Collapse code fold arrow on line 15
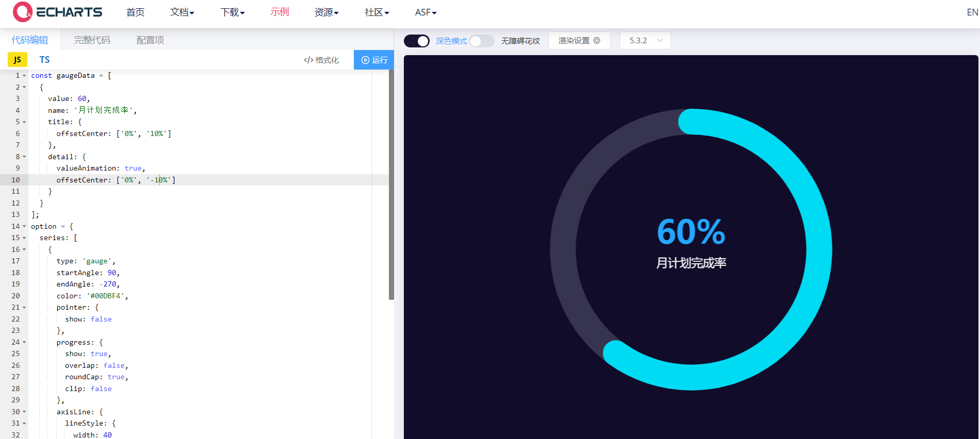The height and width of the screenshot is (439, 980). [x=24, y=238]
